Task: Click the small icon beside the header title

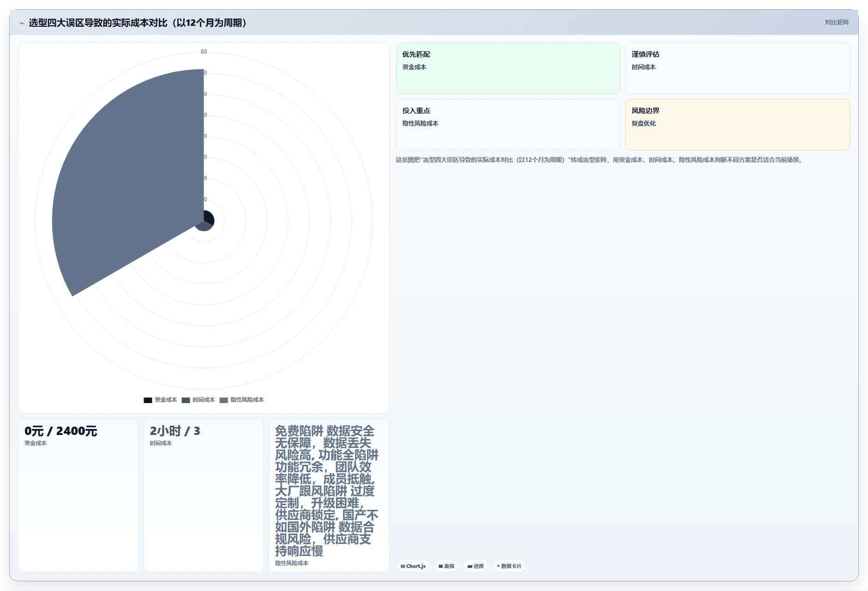Action: 22,23
